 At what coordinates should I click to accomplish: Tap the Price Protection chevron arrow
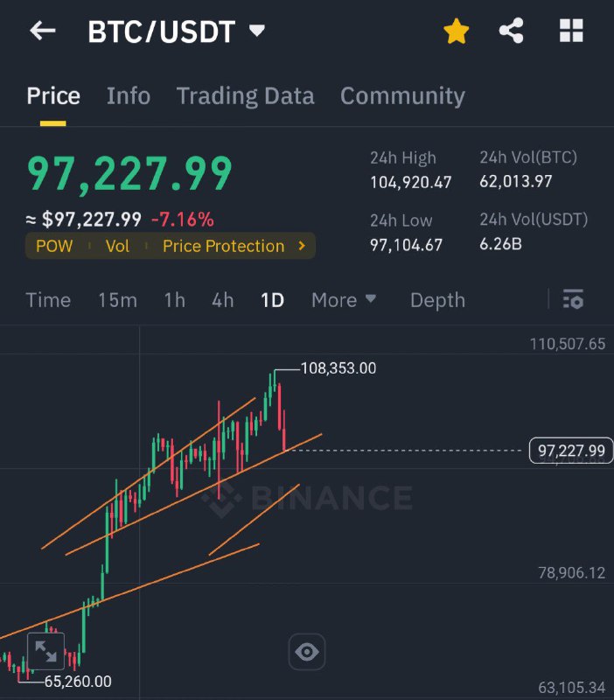click(302, 246)
